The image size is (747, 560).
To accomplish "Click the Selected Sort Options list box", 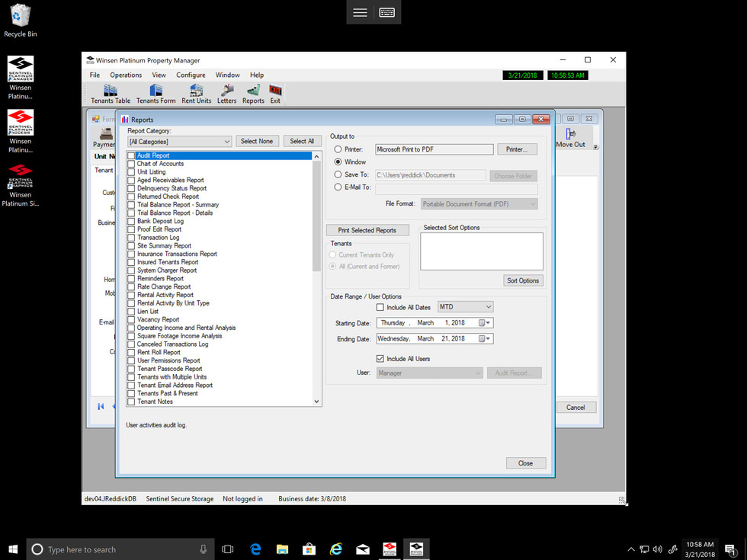I will point(482,251).
